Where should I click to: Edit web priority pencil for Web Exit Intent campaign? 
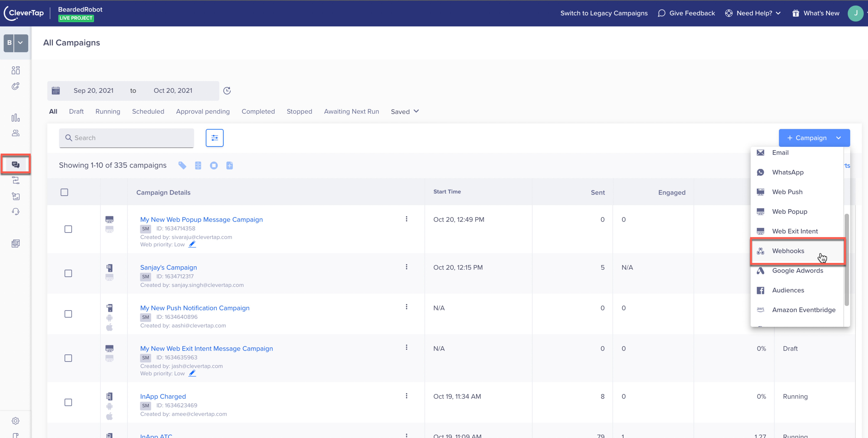click(x=192, y=373)
